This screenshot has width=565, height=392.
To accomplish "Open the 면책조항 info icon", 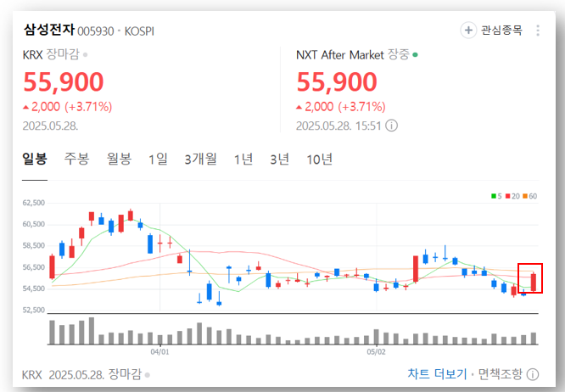I will point(533,374).
